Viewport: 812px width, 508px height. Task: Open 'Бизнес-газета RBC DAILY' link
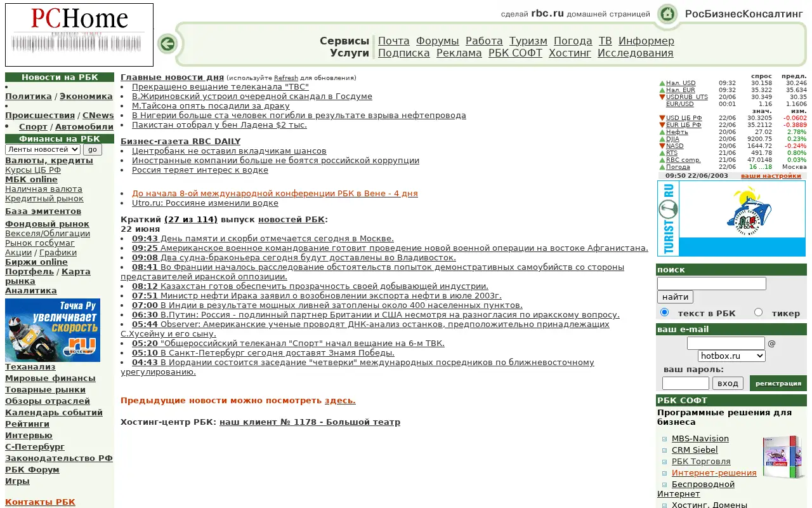(x=181, y=142)
